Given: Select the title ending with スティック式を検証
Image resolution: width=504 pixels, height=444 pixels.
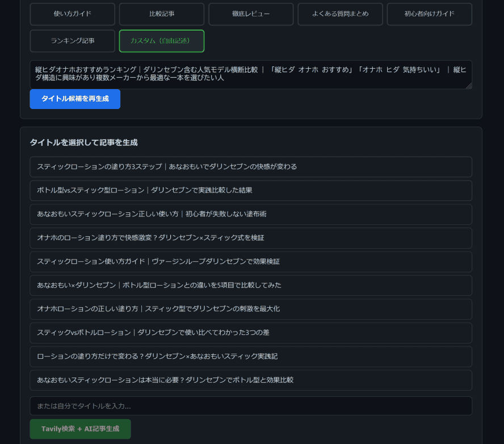Looking at the screenshot, I should click(x=250, y=238).
